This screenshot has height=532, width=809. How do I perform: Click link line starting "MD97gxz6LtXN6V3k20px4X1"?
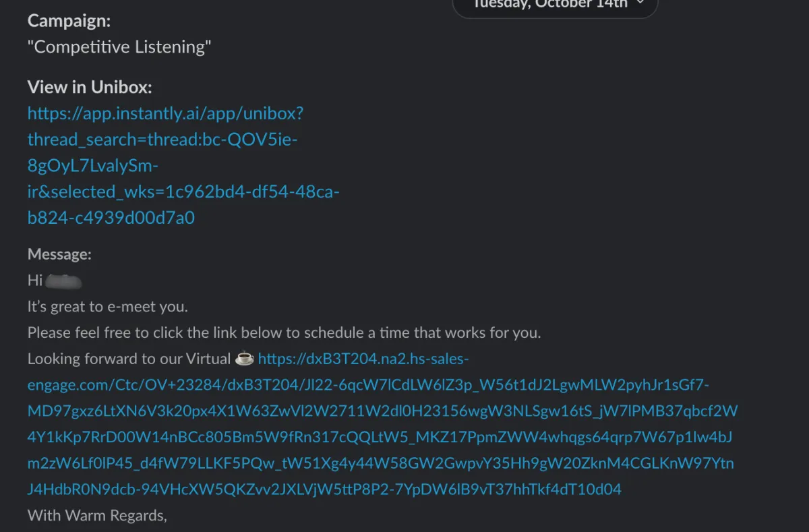point(382,411)
